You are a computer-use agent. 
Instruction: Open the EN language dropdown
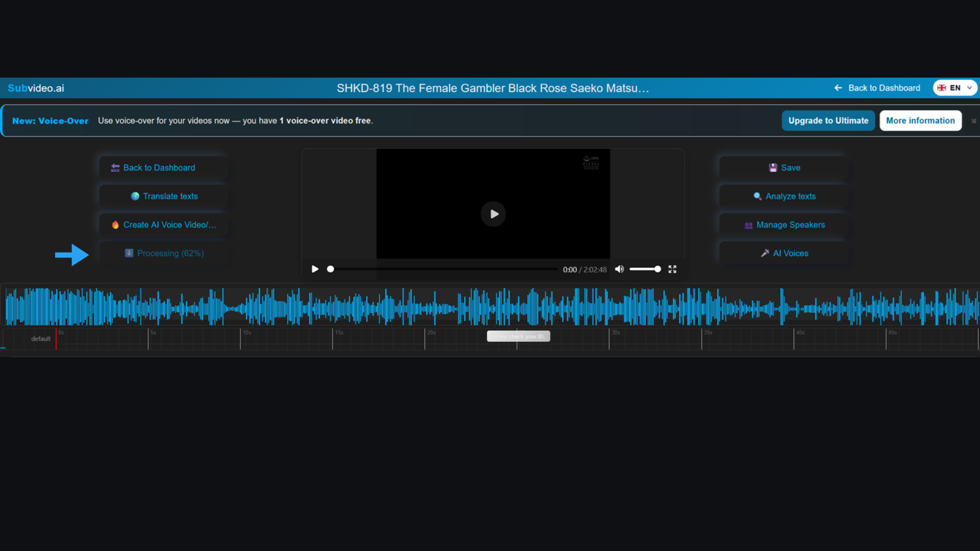954,88
